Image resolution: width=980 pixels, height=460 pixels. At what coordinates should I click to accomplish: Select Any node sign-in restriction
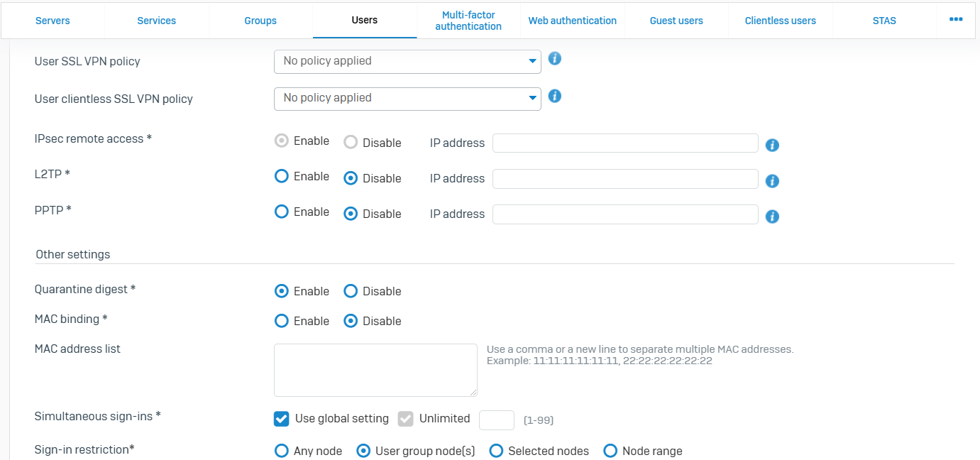(x=282, y=451)
